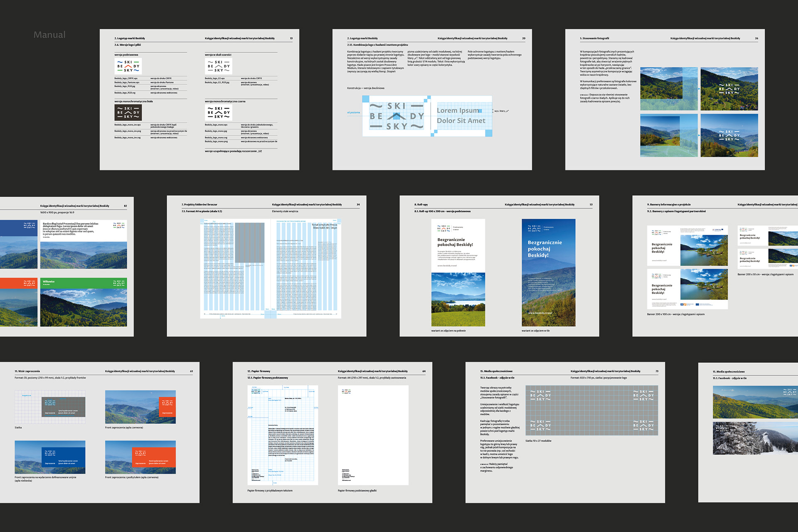
Task: Select the invitation front with blue panel
Action: pyautogui.click(x=50, y=457)
